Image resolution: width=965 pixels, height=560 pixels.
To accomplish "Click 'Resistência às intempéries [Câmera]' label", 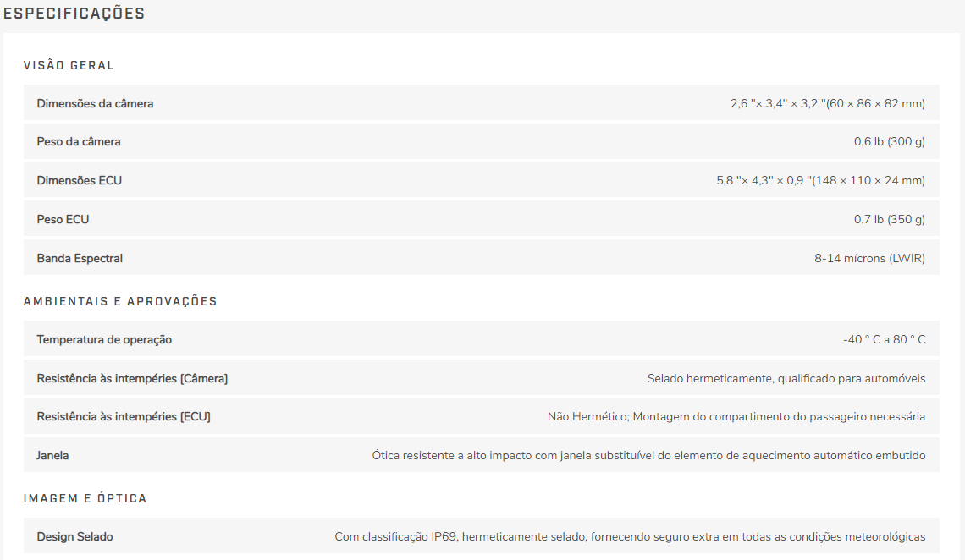I will [132, 378].
